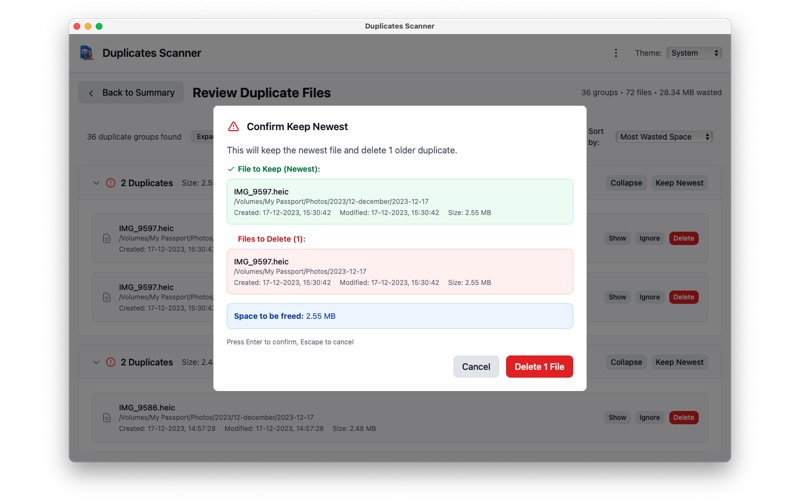Click the alert circle icon of second duplicates group

coord(110,362)
